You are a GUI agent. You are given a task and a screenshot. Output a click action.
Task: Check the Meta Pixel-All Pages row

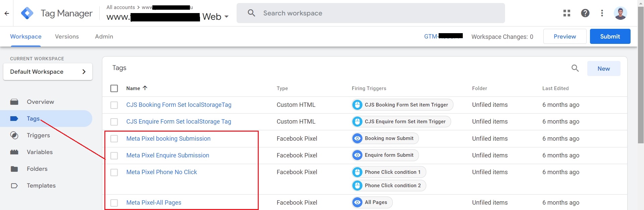click(x=114, y=203)
